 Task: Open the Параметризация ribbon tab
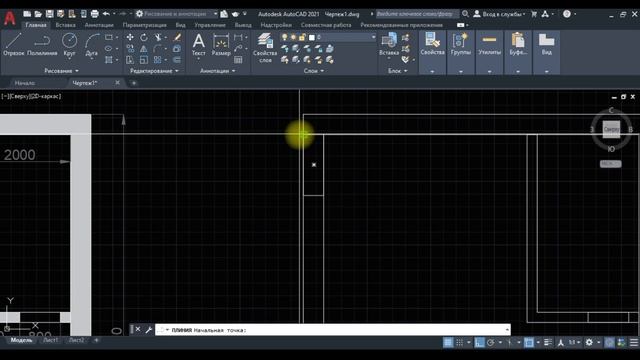[144, 25]
